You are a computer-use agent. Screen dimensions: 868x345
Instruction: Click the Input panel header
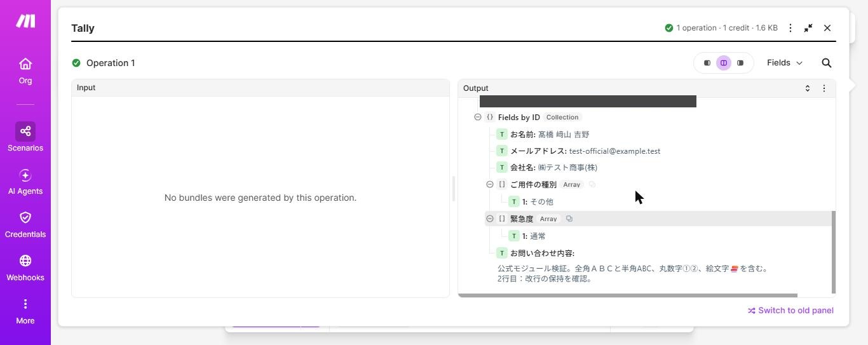pyautogui.click(x=261, y=88)
